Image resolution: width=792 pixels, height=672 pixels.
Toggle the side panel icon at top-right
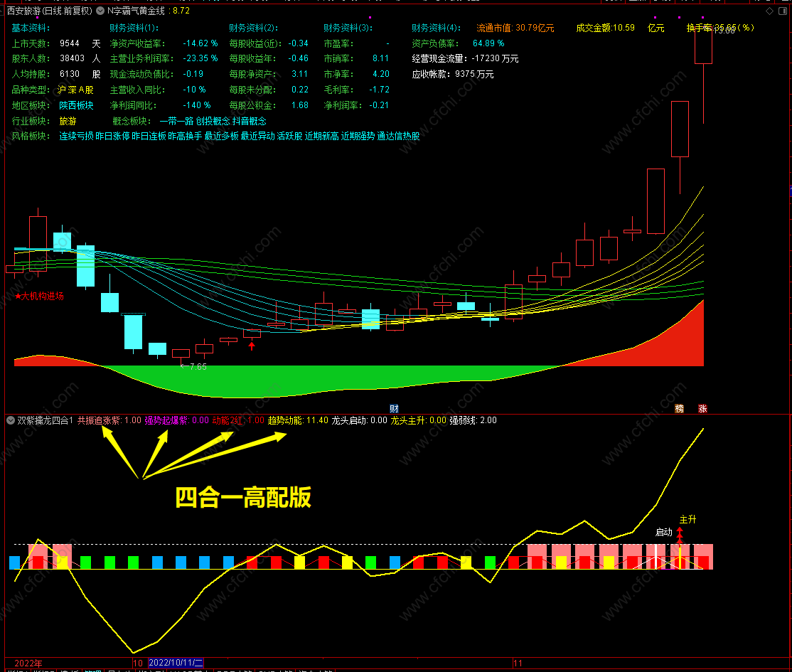point(783,11)
